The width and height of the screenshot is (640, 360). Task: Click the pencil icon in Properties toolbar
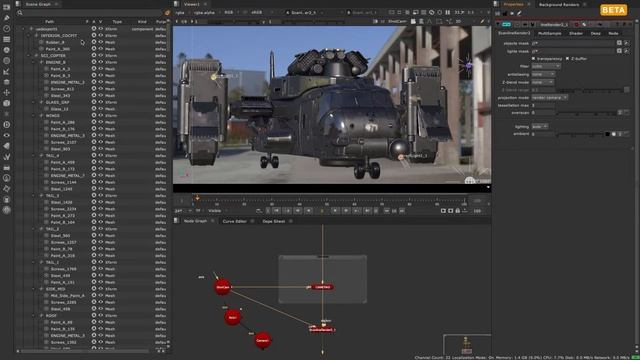(x=519, y=13)
